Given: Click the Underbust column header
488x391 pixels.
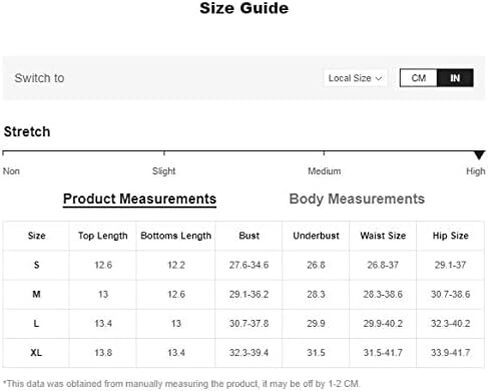Looking at the screenshot, I should click(316, 236).
